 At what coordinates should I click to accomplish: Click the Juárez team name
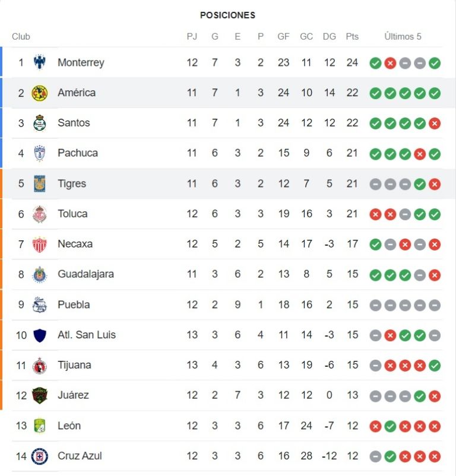(73, 395)
